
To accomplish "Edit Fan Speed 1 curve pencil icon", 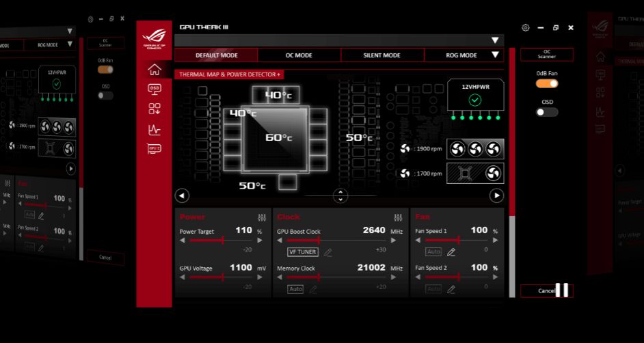I will point(451,252).
